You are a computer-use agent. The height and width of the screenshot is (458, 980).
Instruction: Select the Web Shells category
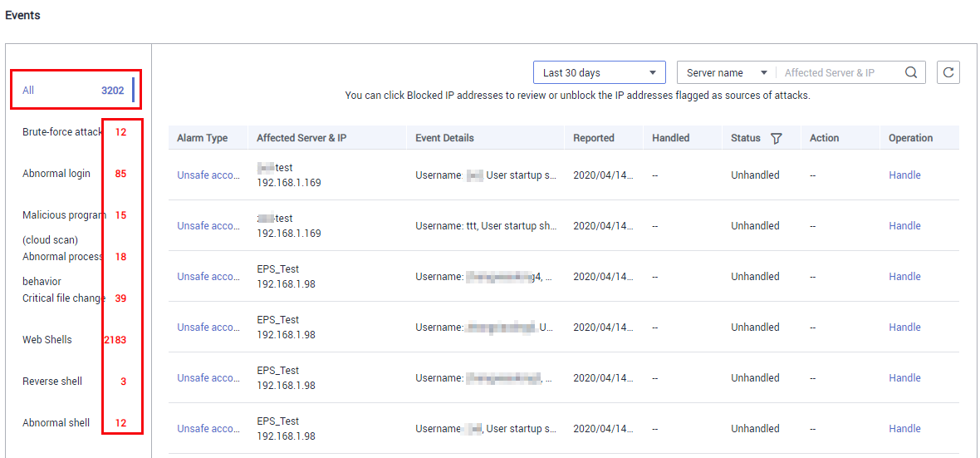75,340
